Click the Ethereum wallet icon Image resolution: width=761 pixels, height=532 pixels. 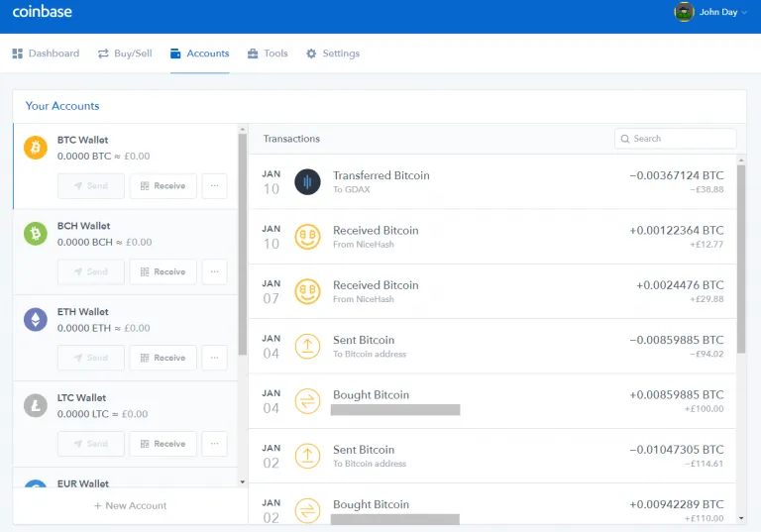[x=36, y=319]
